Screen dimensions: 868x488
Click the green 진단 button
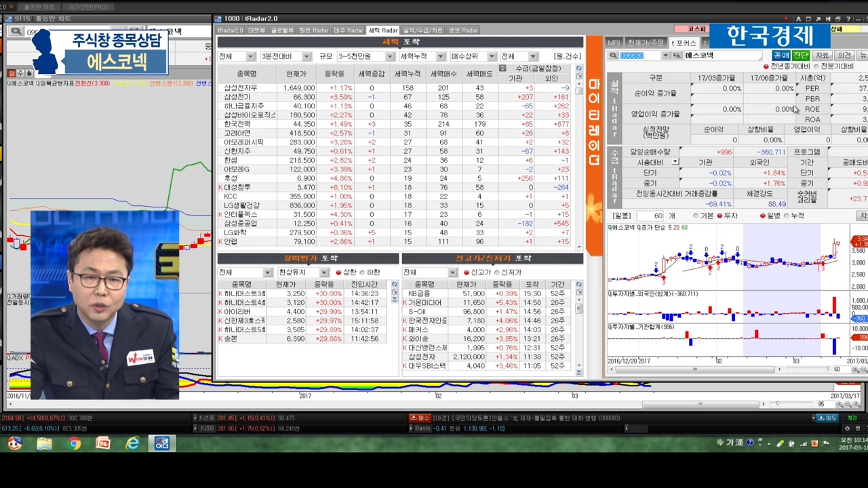pyautogui.click(x=801, y=56)
